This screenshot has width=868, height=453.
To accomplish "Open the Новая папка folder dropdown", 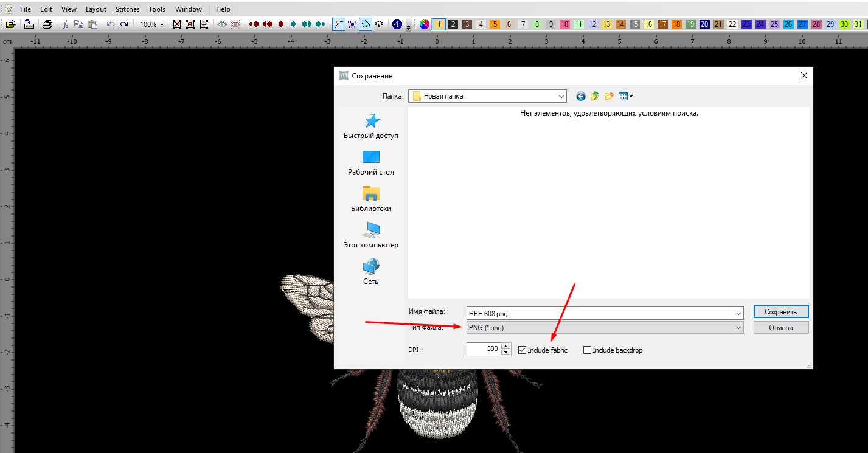I will [x=561, y=96].
